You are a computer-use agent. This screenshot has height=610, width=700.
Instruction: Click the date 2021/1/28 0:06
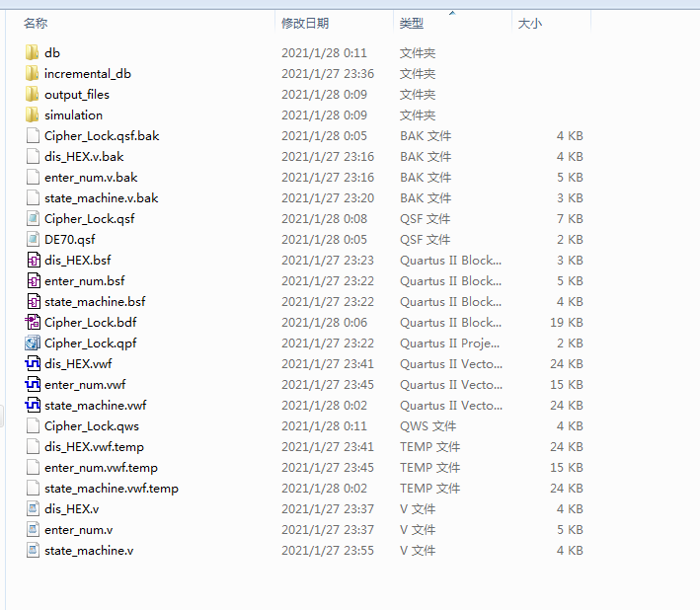[324, 322]
